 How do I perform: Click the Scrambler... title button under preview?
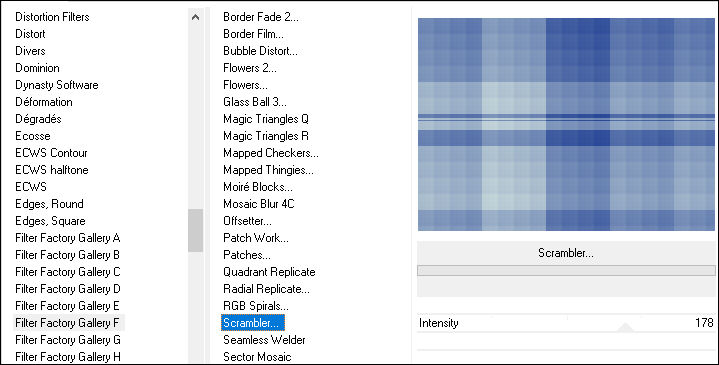[x=566, y=253]
